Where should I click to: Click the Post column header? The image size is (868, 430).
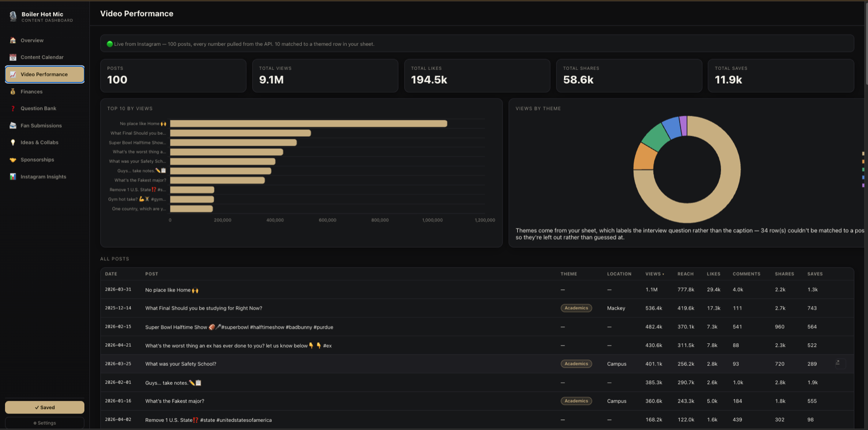coord(151,274)
